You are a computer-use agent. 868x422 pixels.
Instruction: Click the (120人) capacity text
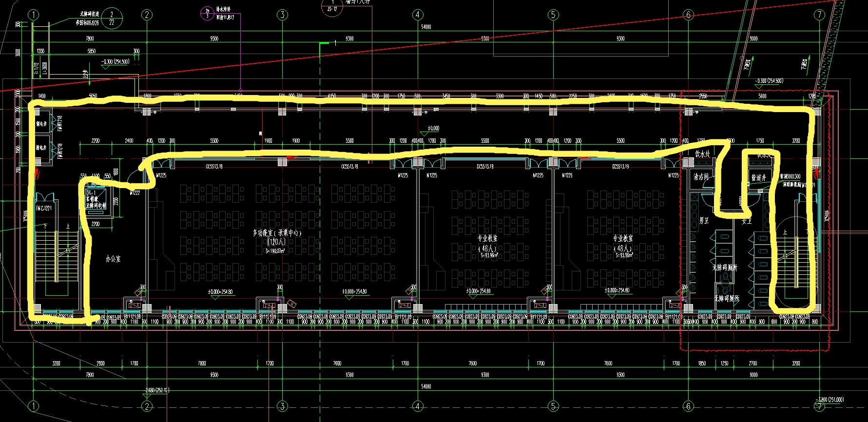point(276,242)
